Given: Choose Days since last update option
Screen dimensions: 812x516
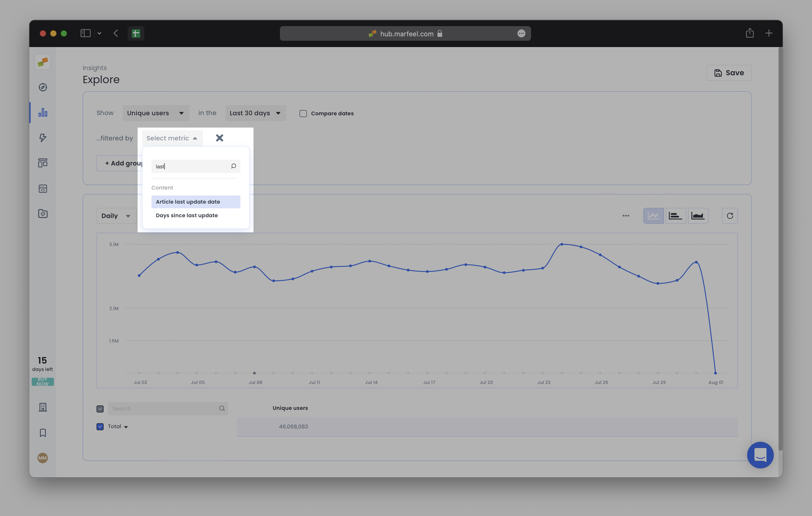Looking at the screenshot, I should tap(187, 215).
